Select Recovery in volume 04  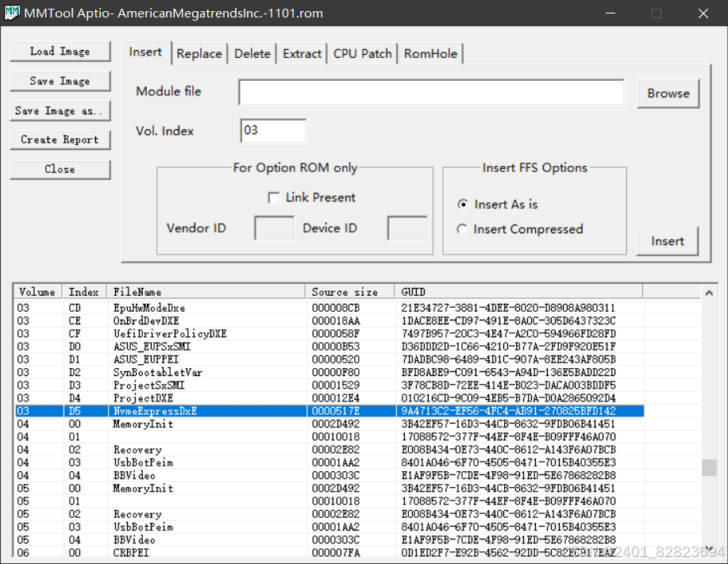(x=329, y=450)
